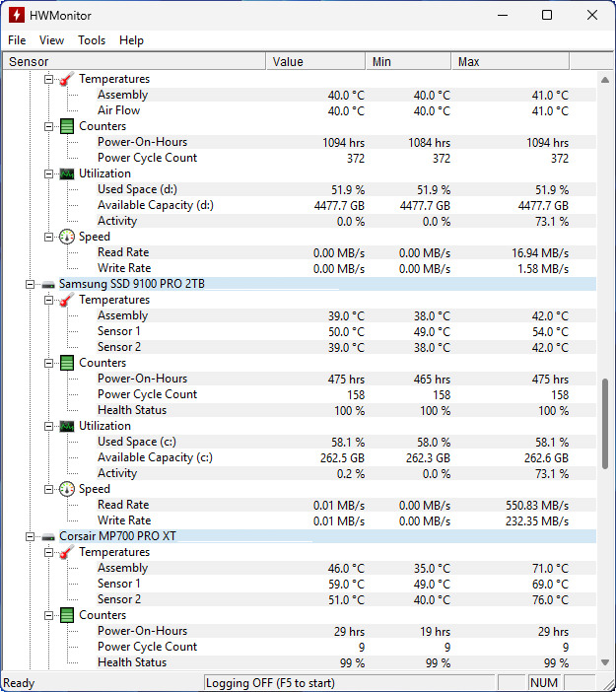Collapse Samsung SSD Speed group
616x692 pixels.
(48, 490)
